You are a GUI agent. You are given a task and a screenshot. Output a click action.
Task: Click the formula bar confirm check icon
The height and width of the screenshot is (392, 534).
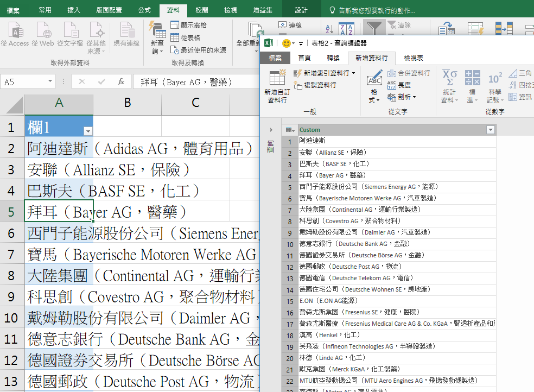tap(101, 82)
